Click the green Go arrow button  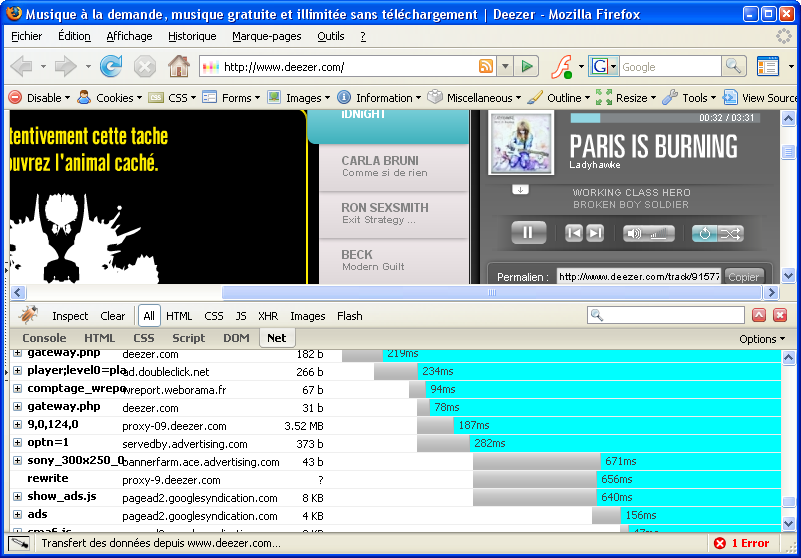[x=526, y=66]
